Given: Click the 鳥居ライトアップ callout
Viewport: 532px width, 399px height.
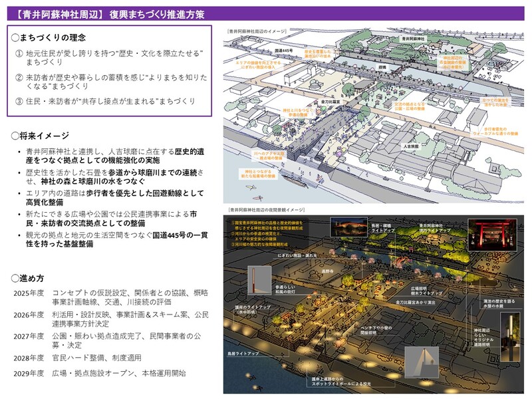Looking at the screenshot, I should 245,353.
